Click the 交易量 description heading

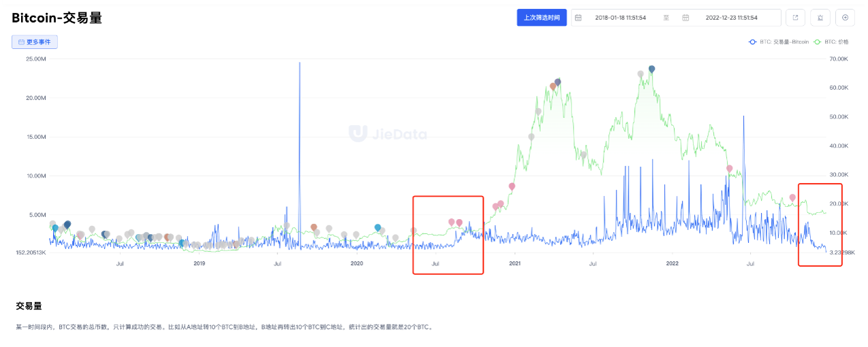point(29,306)
